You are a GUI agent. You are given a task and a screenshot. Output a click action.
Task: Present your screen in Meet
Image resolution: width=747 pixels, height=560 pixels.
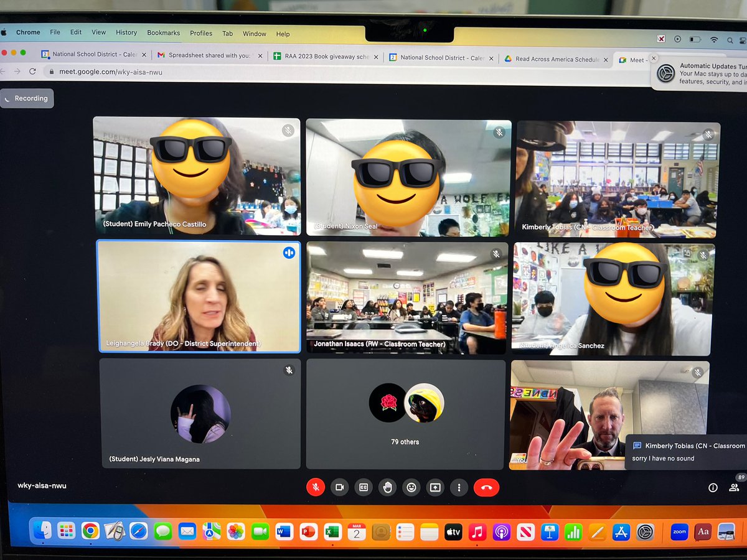pos(435,487)
